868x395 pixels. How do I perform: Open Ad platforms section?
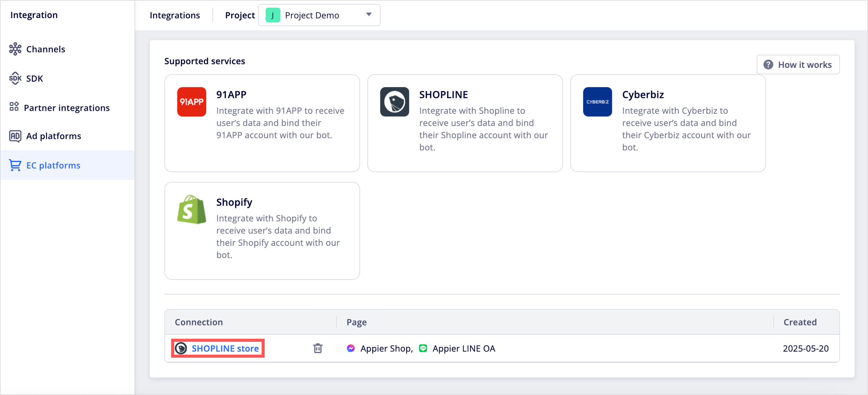67,136
